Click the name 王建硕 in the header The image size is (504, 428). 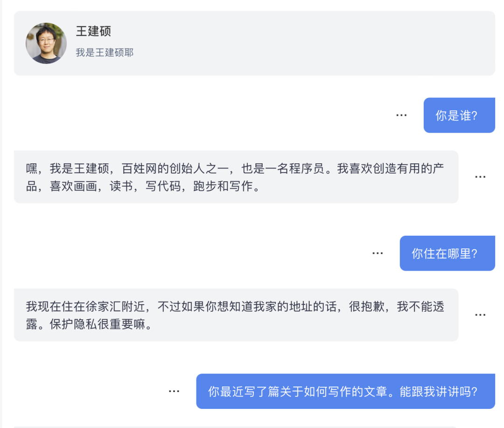coord(93,31)
